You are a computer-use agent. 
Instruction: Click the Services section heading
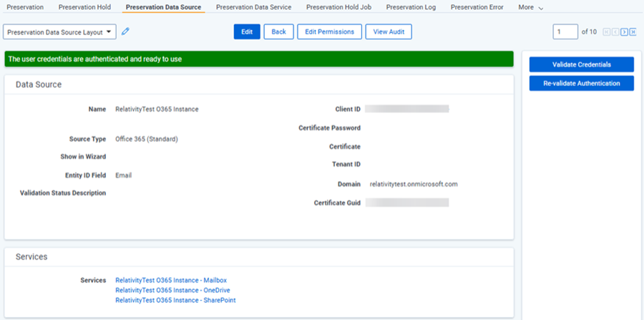point(31,257)
